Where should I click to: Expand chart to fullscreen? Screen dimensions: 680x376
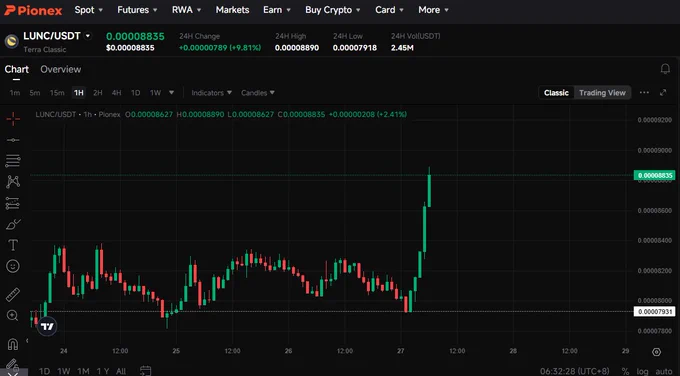point(663,92)
